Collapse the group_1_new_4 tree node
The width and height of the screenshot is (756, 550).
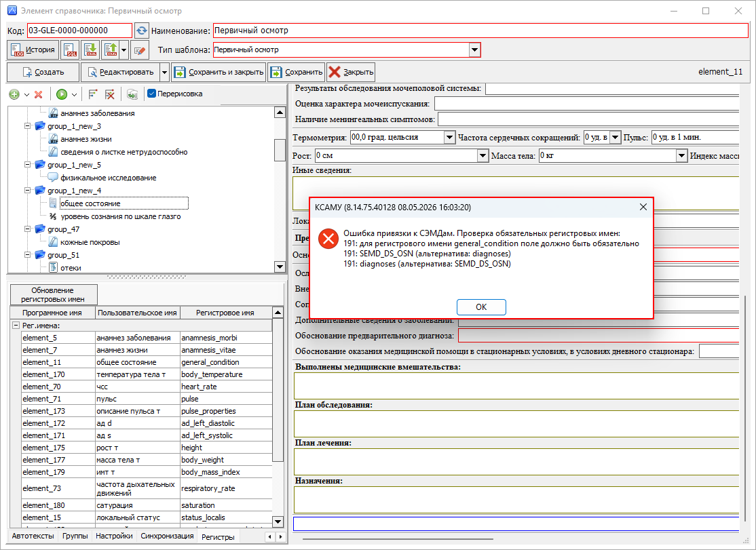pyautogui.click(x=27, y=191)
